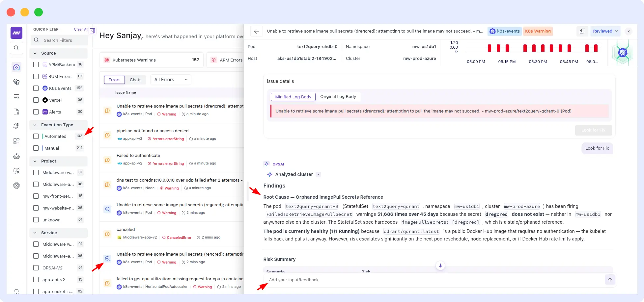Click the 'mw-prod-azure' cluster value
This screenshot has width=644, height=302.
pos(419,58)
